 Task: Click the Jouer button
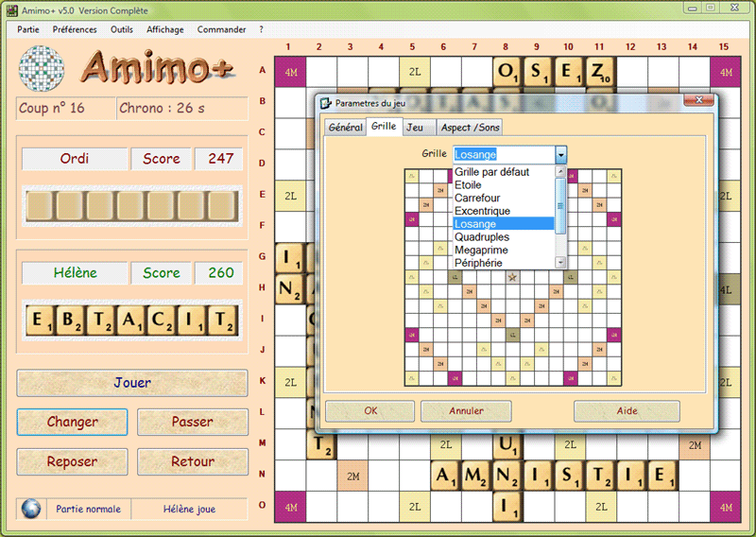132,383
